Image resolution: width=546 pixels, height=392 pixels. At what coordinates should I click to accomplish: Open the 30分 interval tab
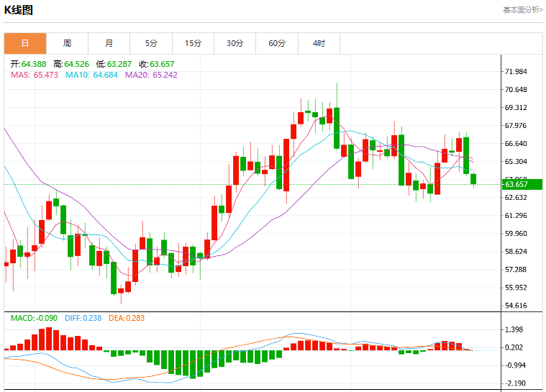point(235,44)
